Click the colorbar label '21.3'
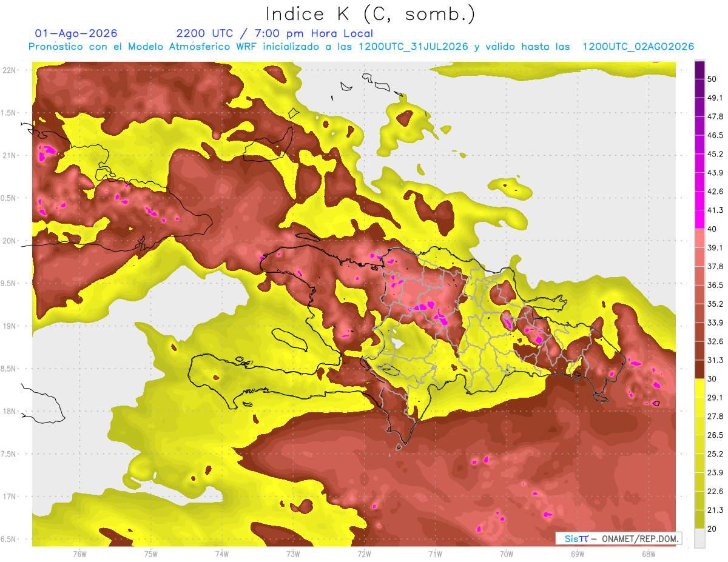Image resolution: width=728 pixels, height=562 pixels. [x=716, y=510]
